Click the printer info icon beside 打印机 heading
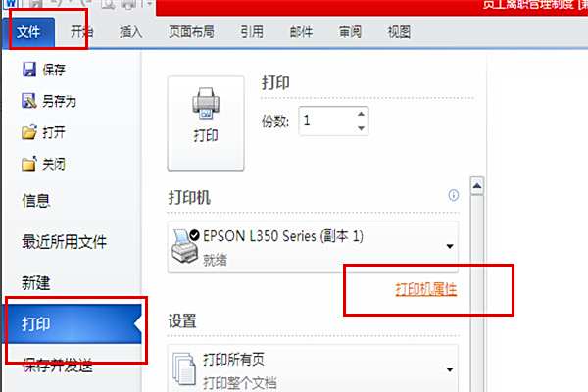The width and height of the screenshot is (588, 392). coord(454,195)
